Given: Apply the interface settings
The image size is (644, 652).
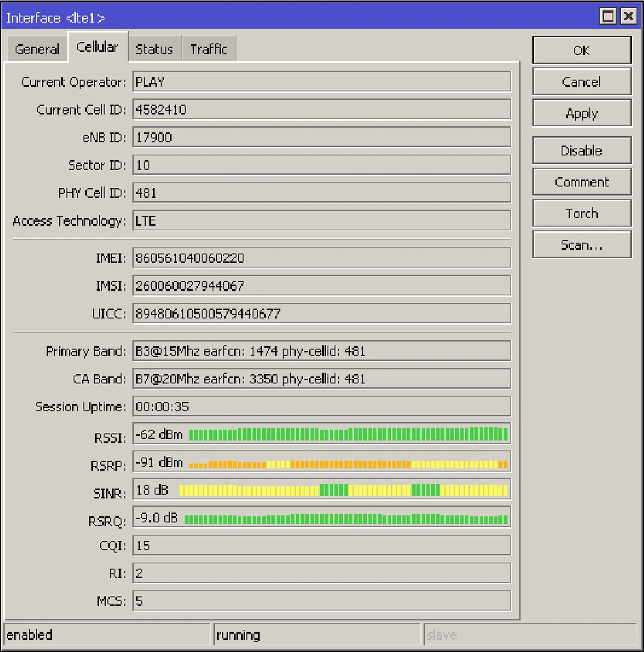Looking at the screenshot, I should pos(581,113).
